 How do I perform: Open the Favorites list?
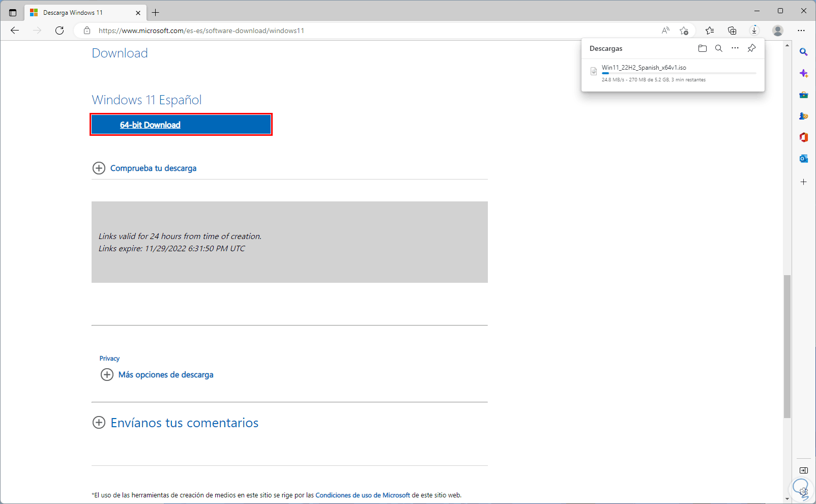[710, 31]
